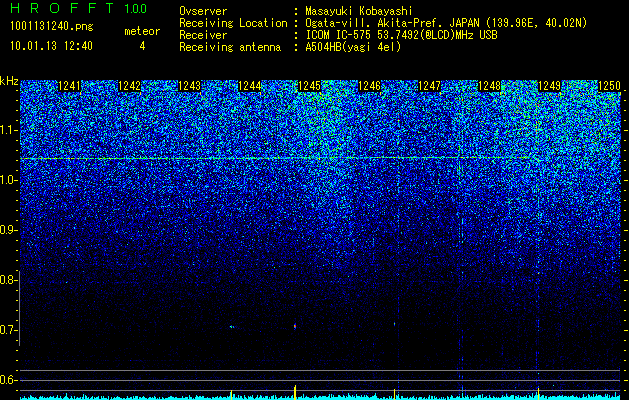Click the 1248 time marker
The image size is (629, 400).
coord(489,86)
